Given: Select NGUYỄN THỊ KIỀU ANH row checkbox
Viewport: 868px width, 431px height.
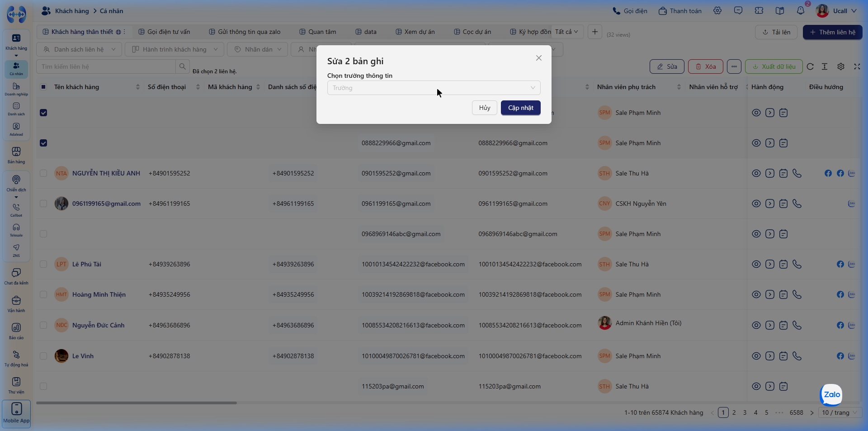Looking at the screenshot, I should pos(43,173).
